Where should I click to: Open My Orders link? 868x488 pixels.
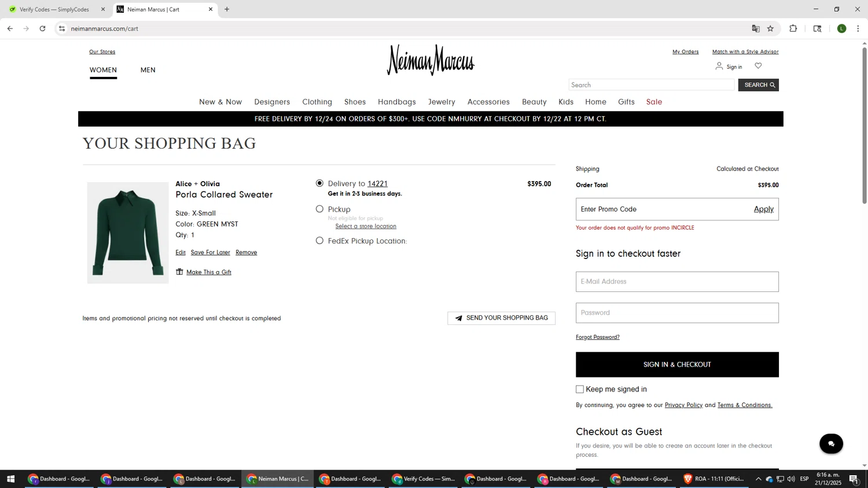(x=685, y=51)
